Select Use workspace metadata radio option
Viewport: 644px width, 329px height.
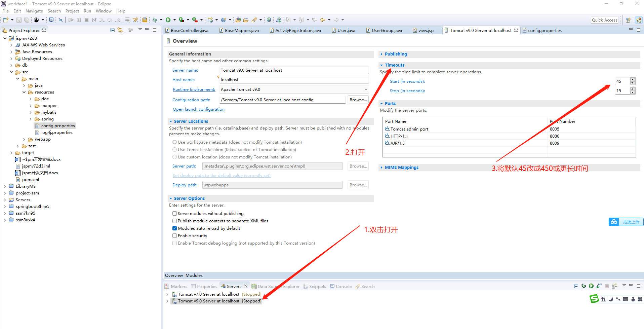(x=174, y=142)
